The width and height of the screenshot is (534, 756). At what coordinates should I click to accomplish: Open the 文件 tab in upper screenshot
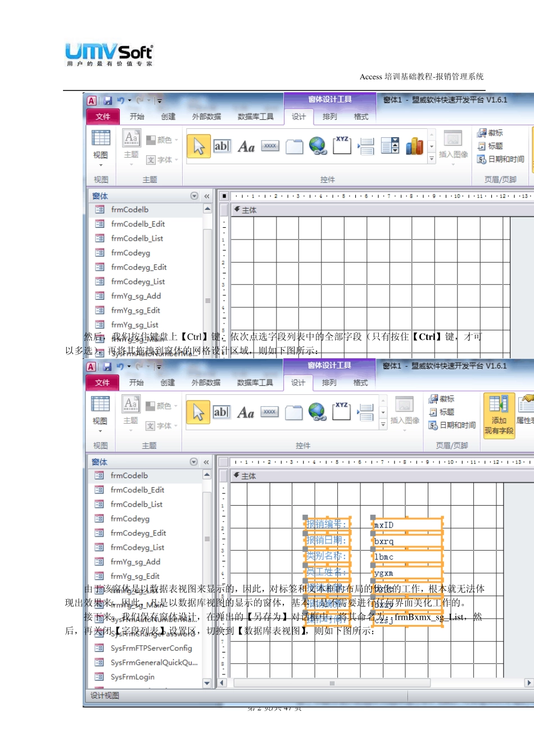click(x=103, y=116)
